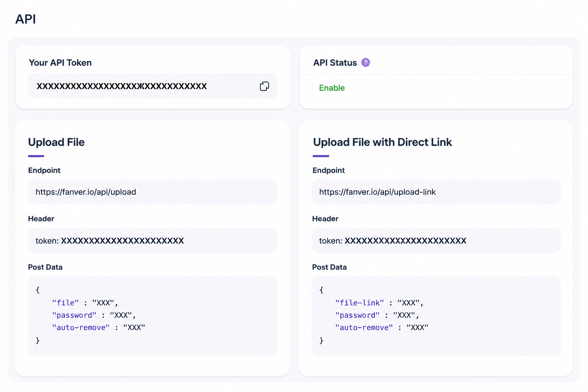Select the https://fanver.io/api/upload endpoint field
The width and height of the screenshot is (588, 392).
pos(152,192)
